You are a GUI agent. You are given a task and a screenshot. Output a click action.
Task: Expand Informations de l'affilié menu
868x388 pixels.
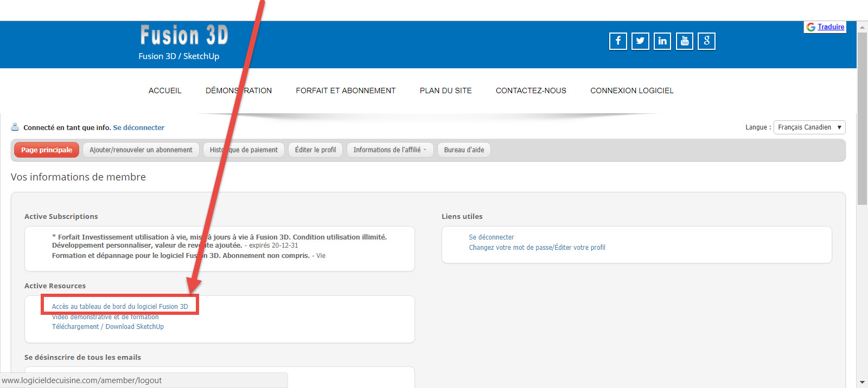tap(390, 150)
